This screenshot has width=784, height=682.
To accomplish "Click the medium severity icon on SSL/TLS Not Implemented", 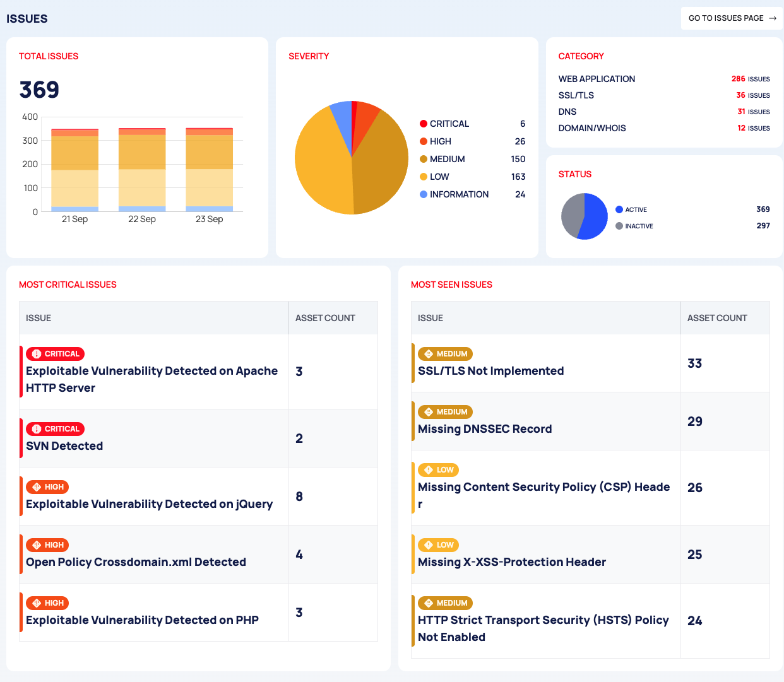I will pyautogui.click(x=429, y=354).
